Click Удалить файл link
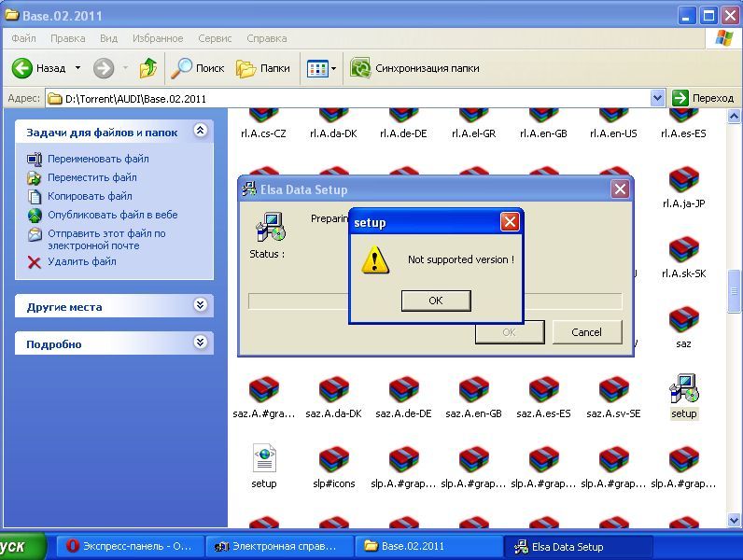The width and height of the screenshot is (743, 560). 81,261
